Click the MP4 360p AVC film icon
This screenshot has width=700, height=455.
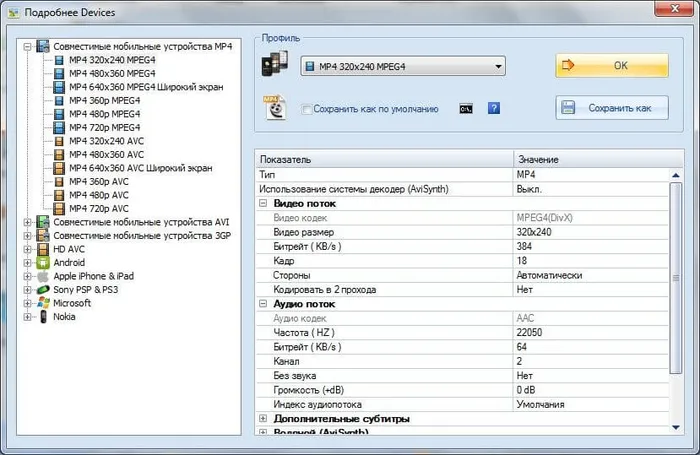click(x=59, y=182)
